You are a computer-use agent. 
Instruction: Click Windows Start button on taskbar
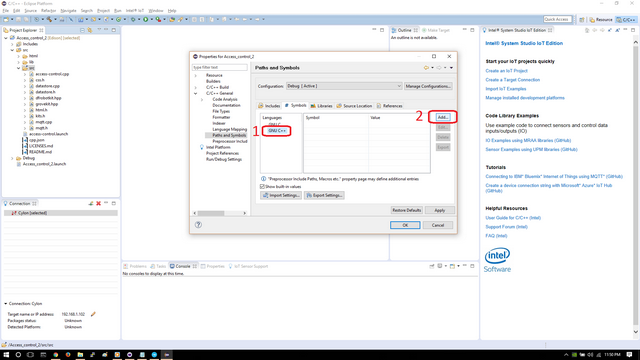click(6, 355)
